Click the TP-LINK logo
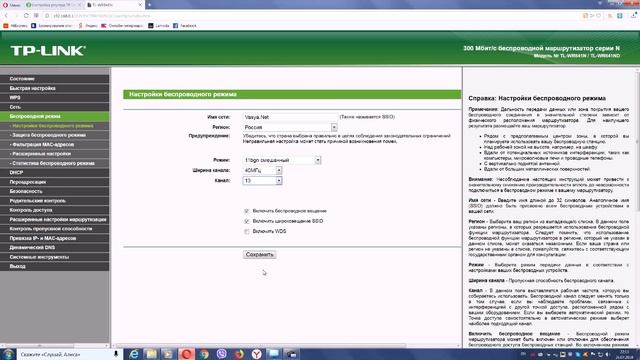 click(x=48, y=51)
